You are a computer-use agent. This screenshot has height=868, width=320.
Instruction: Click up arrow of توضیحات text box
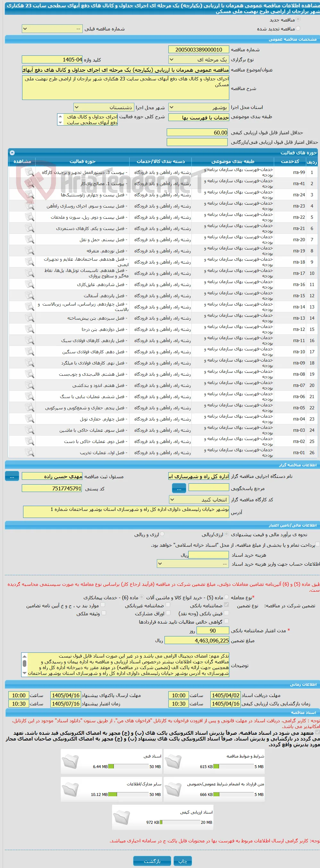pyautogui.click(x=24, y=656)
